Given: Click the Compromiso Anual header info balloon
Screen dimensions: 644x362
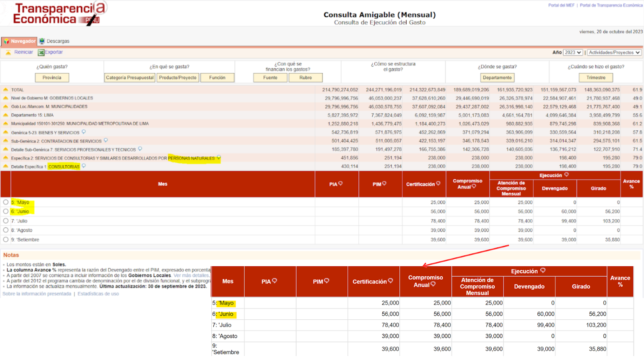Looking at the screenshot, I should tap(474, 186).
